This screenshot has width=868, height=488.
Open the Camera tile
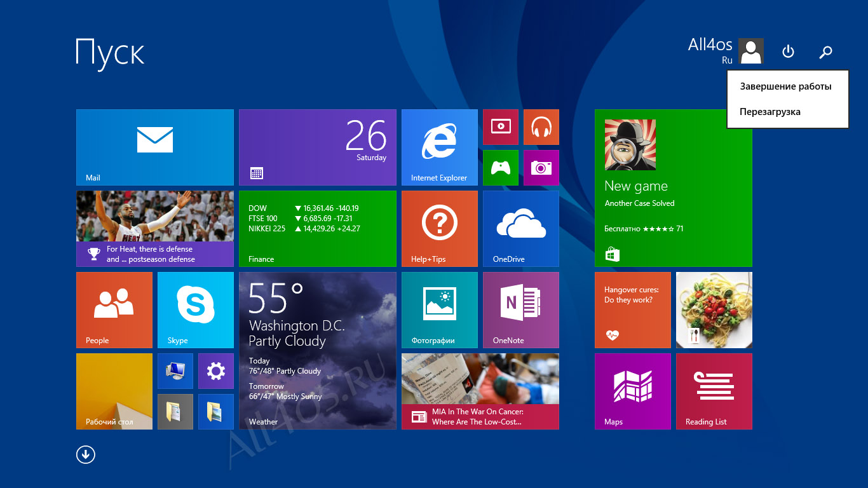541,168
